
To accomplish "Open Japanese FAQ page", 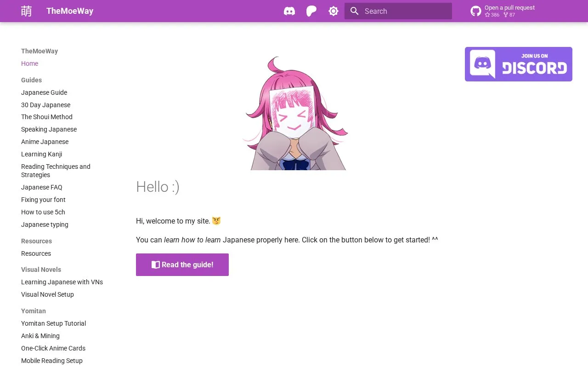I will 42,187.
